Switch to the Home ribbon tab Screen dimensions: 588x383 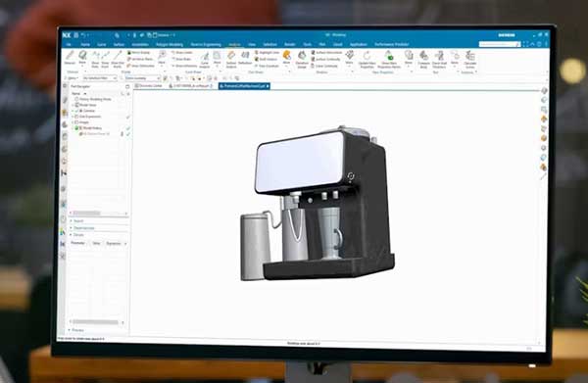click(x=85, y=45)
